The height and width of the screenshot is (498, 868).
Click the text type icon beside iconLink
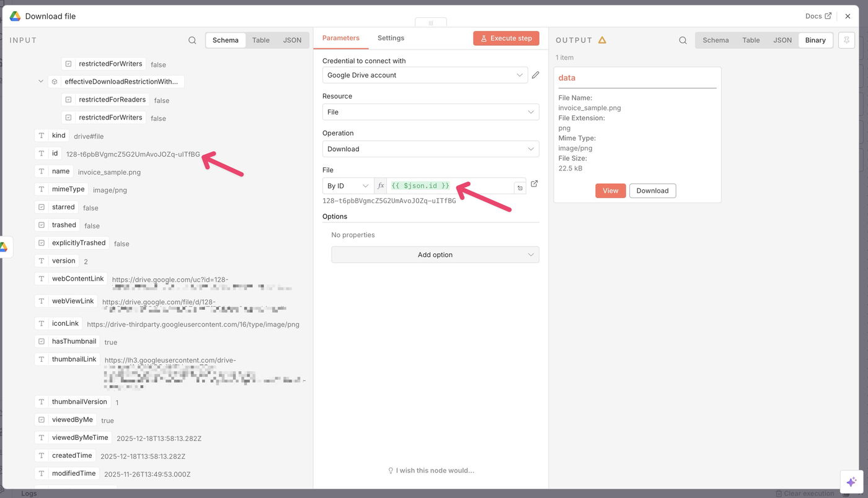click(x=42, y=323)
